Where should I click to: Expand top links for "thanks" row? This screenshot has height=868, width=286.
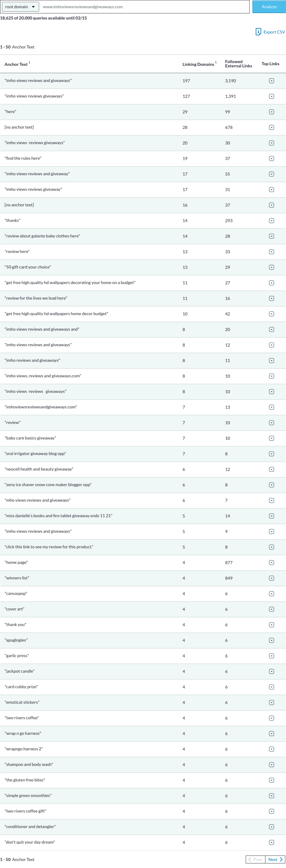271,221
